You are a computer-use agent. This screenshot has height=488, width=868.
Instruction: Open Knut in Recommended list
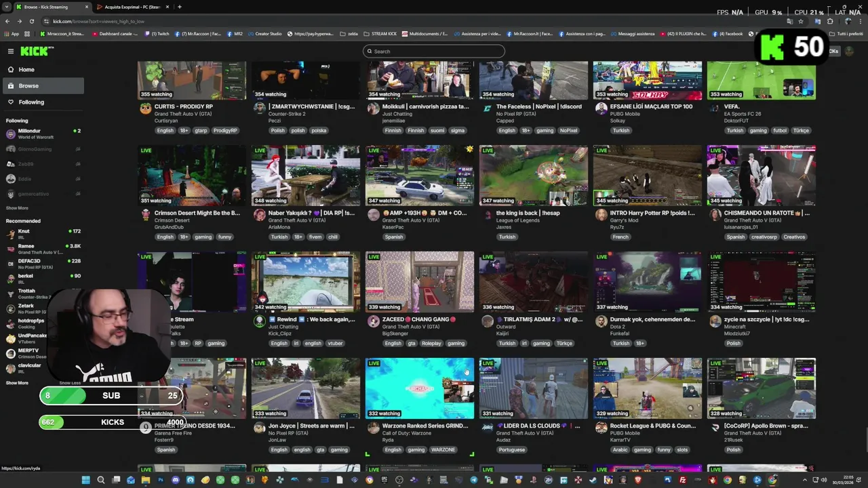[x=42, y=234]
